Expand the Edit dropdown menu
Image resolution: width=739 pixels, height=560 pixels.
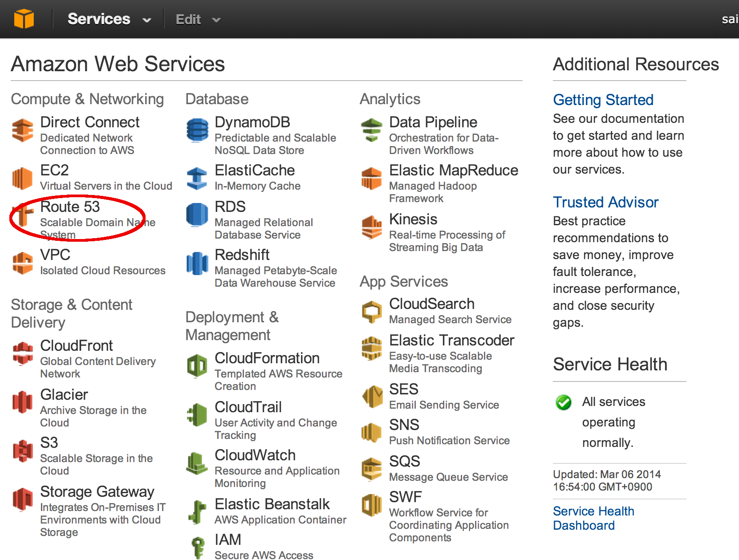click(198, 20)
